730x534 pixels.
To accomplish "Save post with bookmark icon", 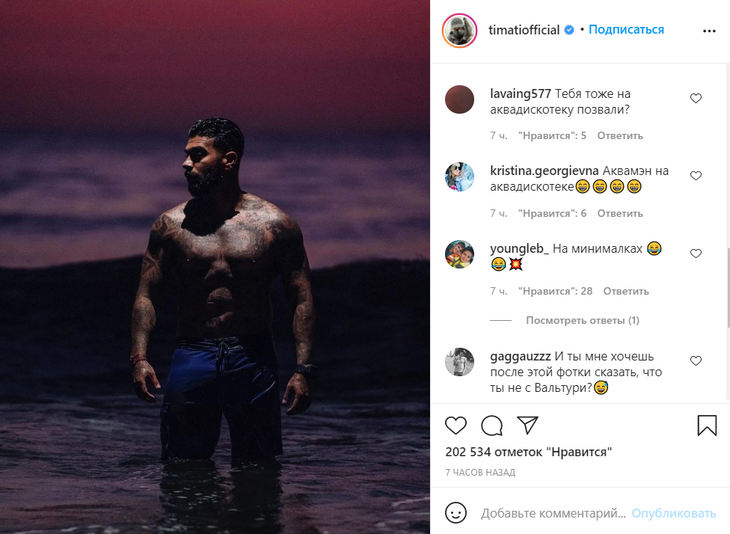I will coord(706,426).
